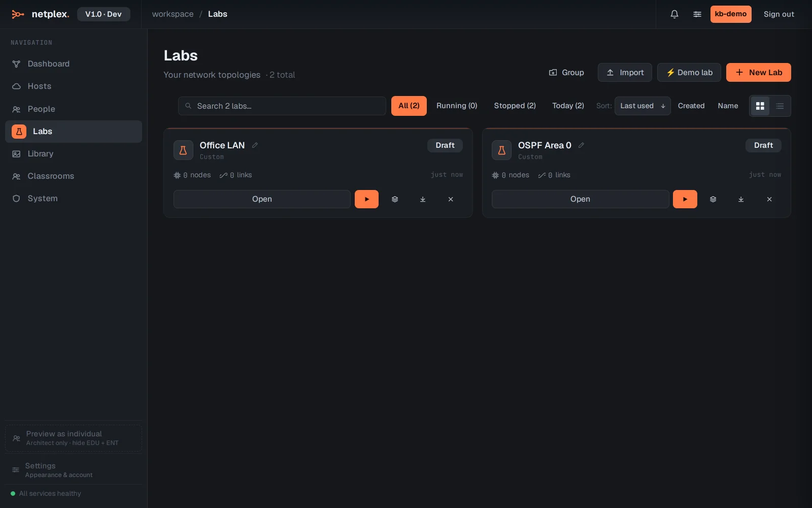The height and width of the screenshot is (508, 812).
Task: Click the workspace breadcrumb link
Action: 173,14
